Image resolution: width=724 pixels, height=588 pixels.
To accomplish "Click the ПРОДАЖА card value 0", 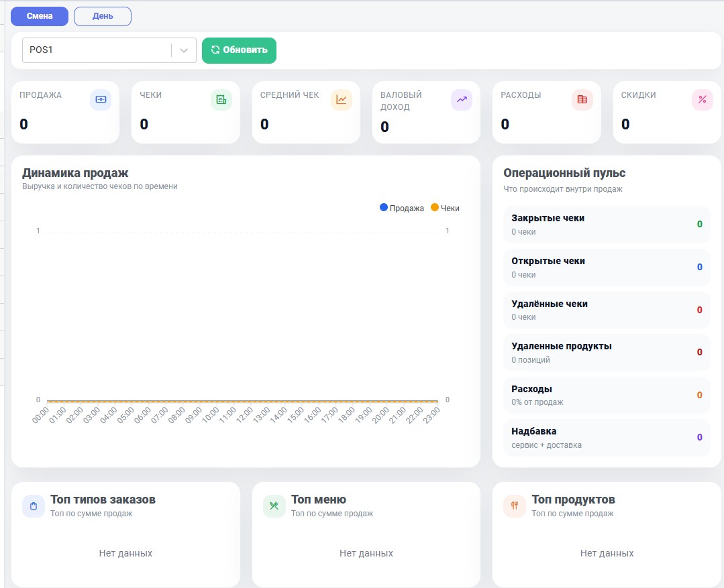I will [23, 124].
